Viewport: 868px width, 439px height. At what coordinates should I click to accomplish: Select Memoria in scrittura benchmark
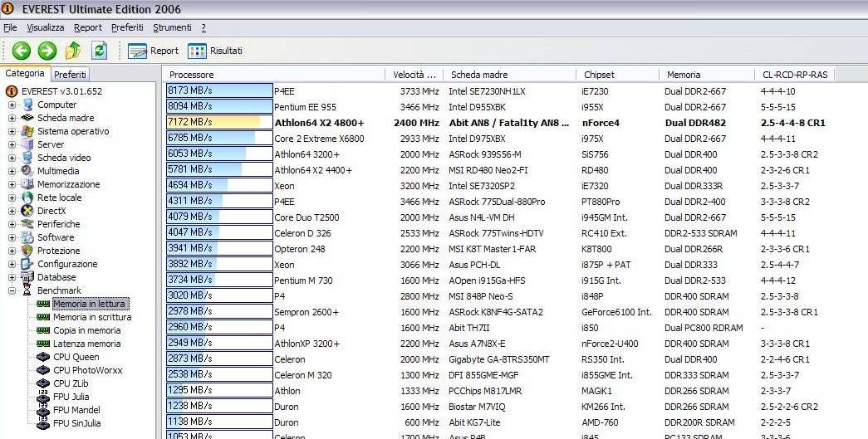[91, 317]
